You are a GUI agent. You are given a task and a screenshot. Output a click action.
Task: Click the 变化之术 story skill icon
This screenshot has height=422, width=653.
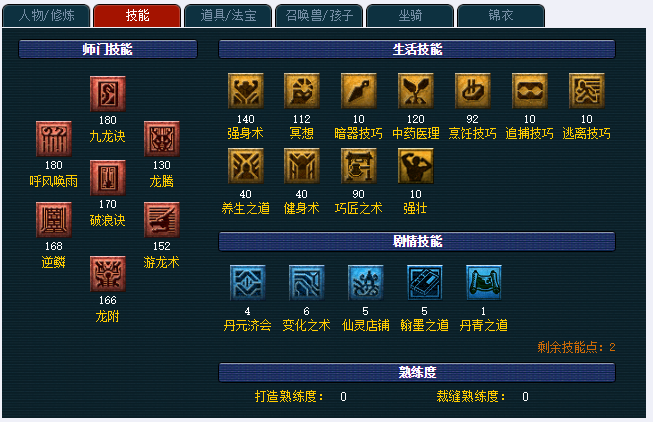pos(307,282)
